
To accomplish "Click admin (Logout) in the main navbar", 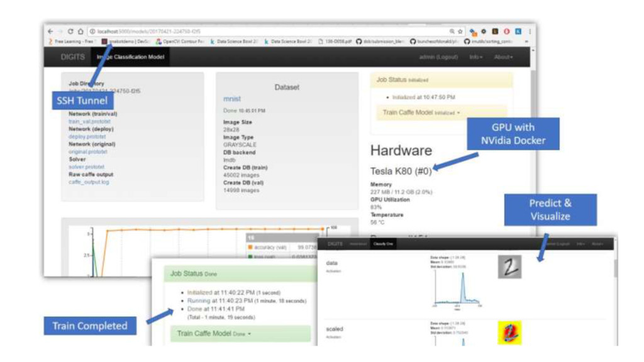I will [x=438, y=57].
